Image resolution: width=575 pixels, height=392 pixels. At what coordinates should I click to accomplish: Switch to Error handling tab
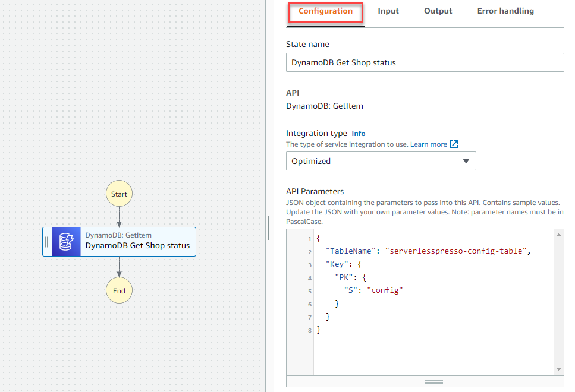[x=505, y=11]
